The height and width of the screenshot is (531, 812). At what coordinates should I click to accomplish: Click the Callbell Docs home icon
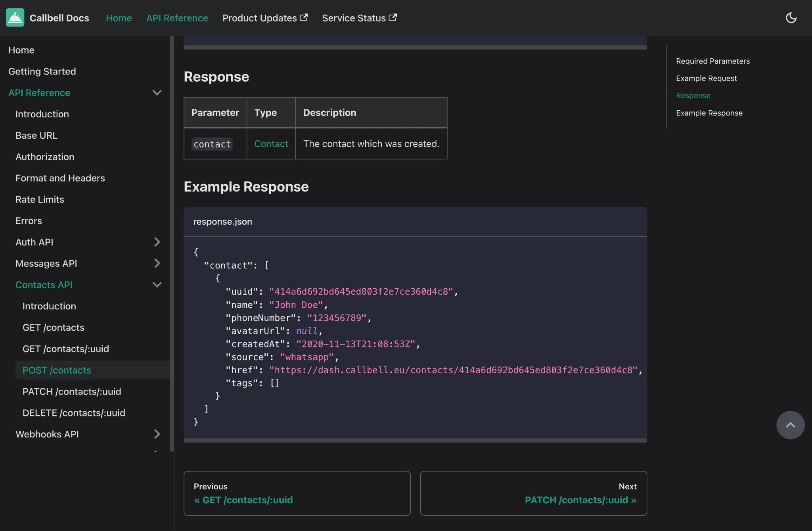pos(15,17)
